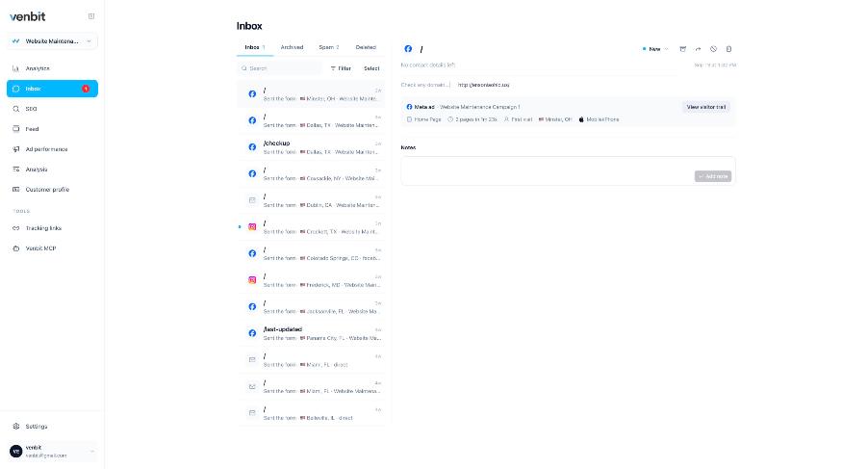Open the Miami, FL direct message
Image resolution: width=868 pixels, height=469 pixels.
click(311, 360)
